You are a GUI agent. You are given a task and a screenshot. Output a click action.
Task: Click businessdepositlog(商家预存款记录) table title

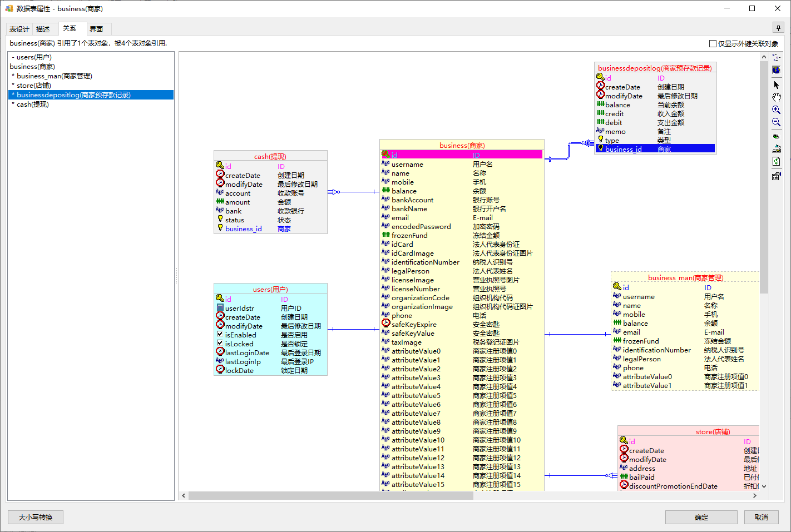click(655, 68)
